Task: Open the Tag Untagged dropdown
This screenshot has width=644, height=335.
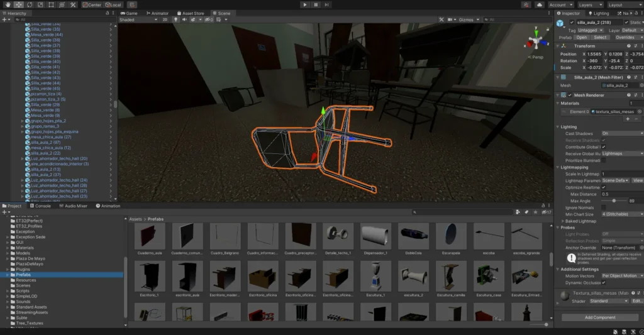Action: tap(591, 30)
